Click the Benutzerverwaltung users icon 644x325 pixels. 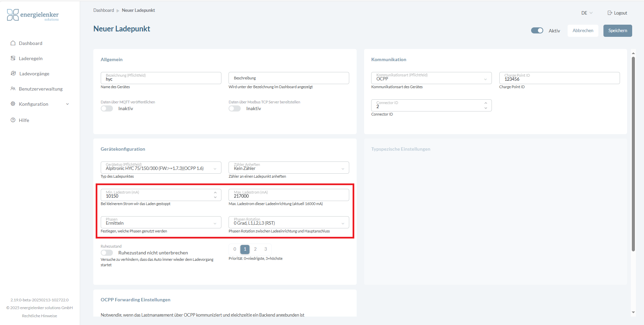tap(13, 89)
